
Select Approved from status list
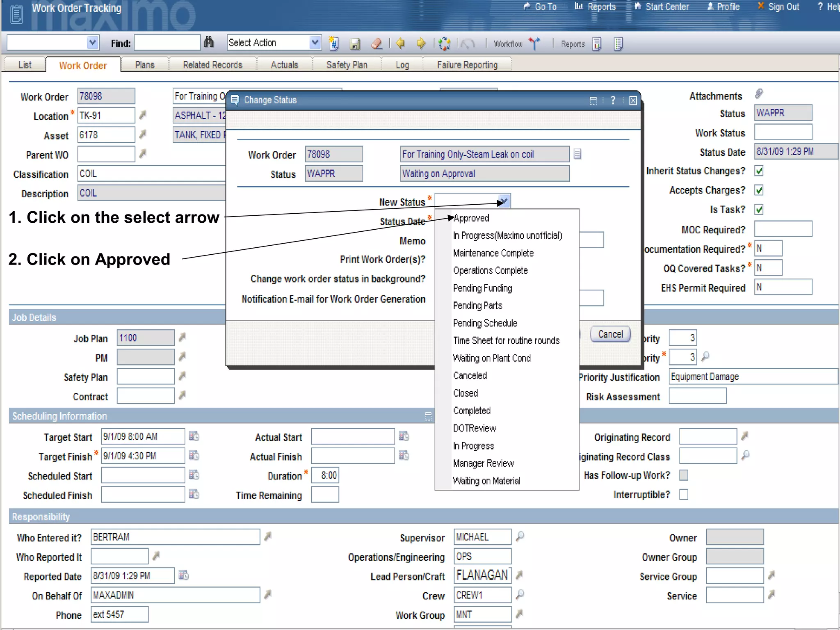click(471, 218)
